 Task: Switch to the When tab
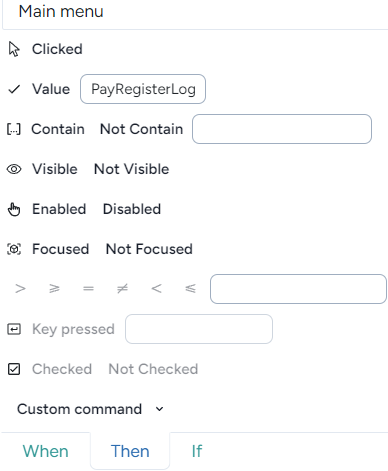46,451
